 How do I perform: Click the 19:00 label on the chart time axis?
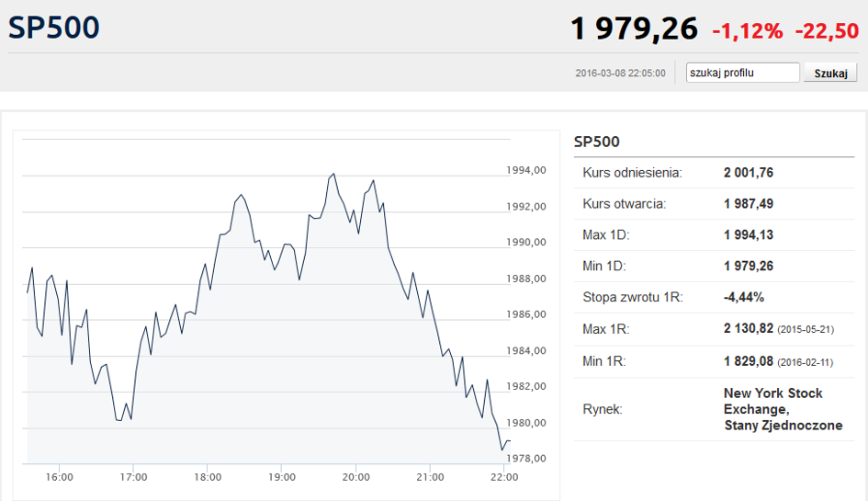pyautogui.click(x=282, y=477)
